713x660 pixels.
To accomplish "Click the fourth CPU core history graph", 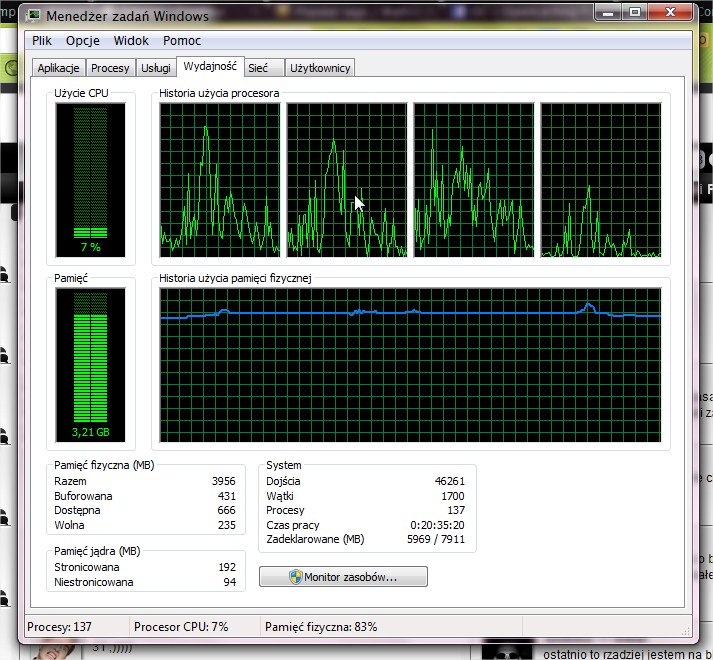I will tap(601, 180).
